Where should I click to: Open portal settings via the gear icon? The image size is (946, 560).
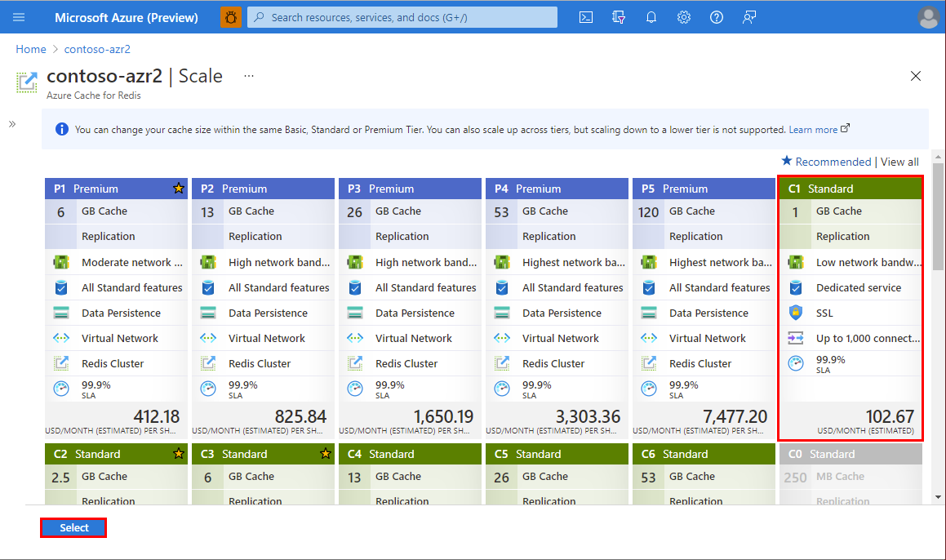683,16
